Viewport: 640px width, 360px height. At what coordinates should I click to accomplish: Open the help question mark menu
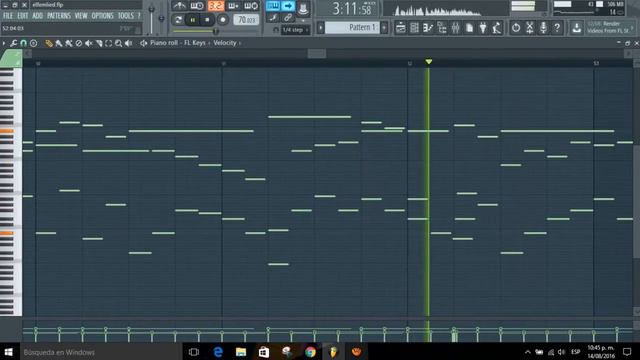(139, 16)
